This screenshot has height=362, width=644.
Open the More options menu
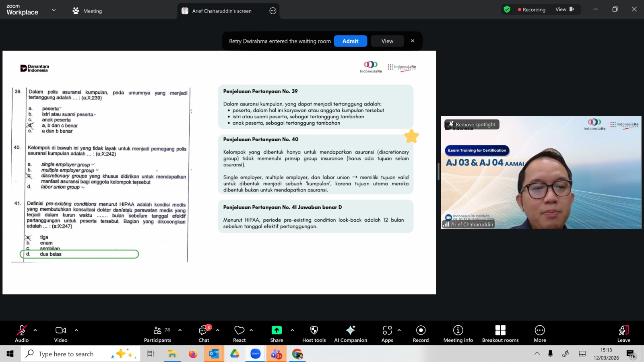[540, 334]
